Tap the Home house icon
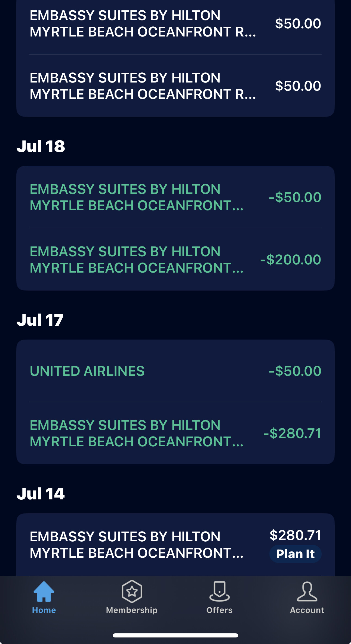The width and height of the screenshot is (351, 644). (x=44, y=591)
